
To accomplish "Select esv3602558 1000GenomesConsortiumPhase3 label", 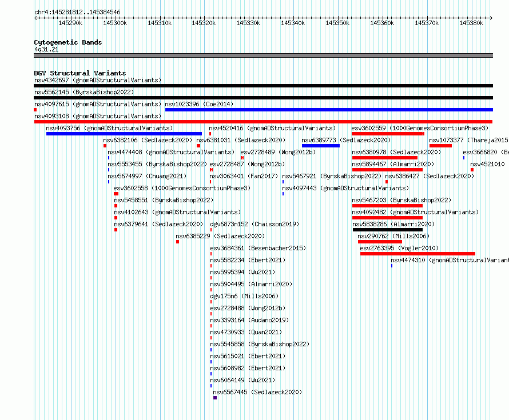I will point(182,188).
